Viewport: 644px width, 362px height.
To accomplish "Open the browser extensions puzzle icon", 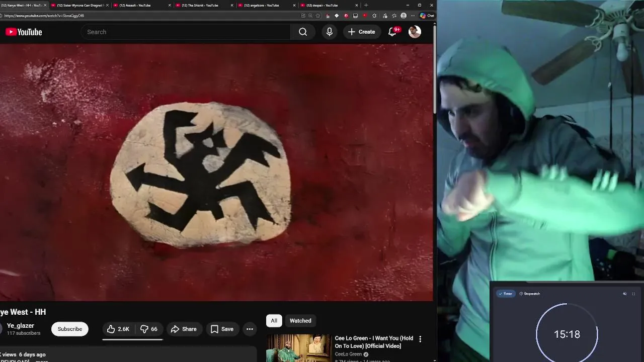I will (x=374, y=16).
